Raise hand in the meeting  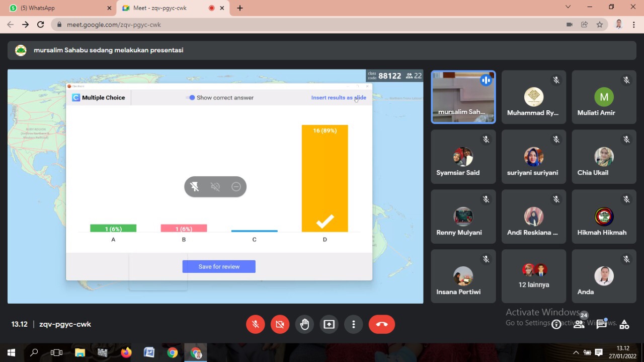304,325
